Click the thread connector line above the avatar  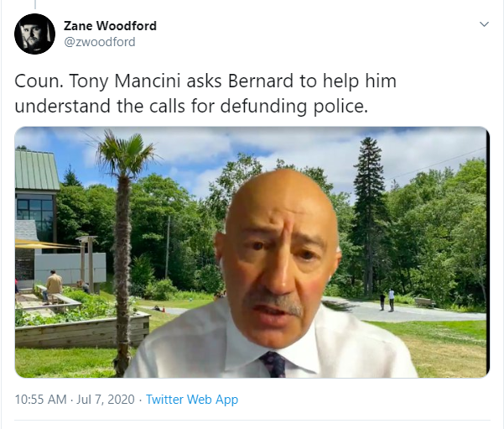pyautogui.click(x=34, y=4)
